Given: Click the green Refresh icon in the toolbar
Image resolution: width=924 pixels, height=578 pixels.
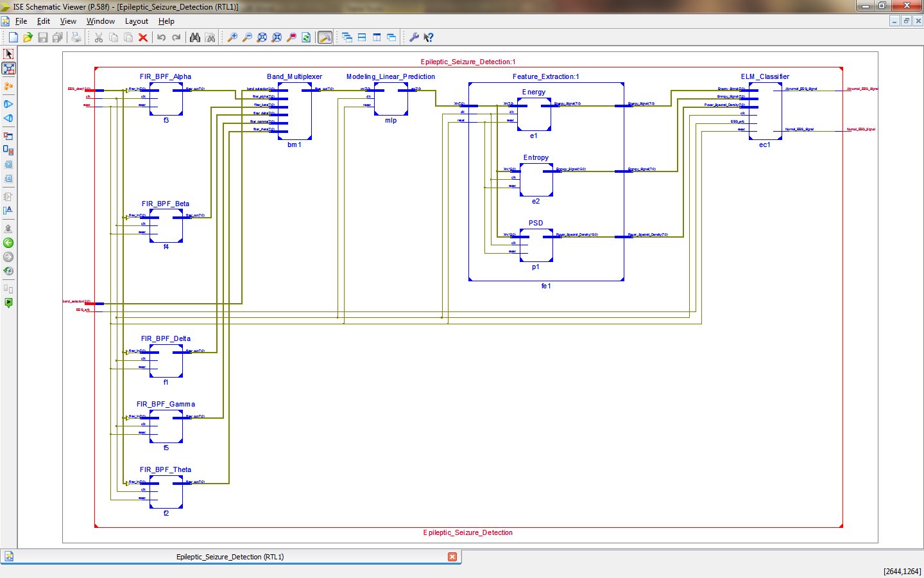Looking at the screenshot, I should tap(306, 37).
